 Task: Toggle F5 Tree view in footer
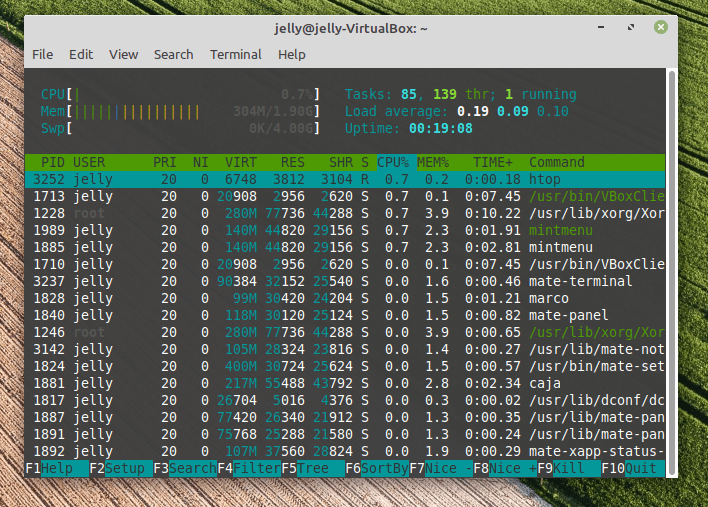pyautogui.click(x=313, y=468)
